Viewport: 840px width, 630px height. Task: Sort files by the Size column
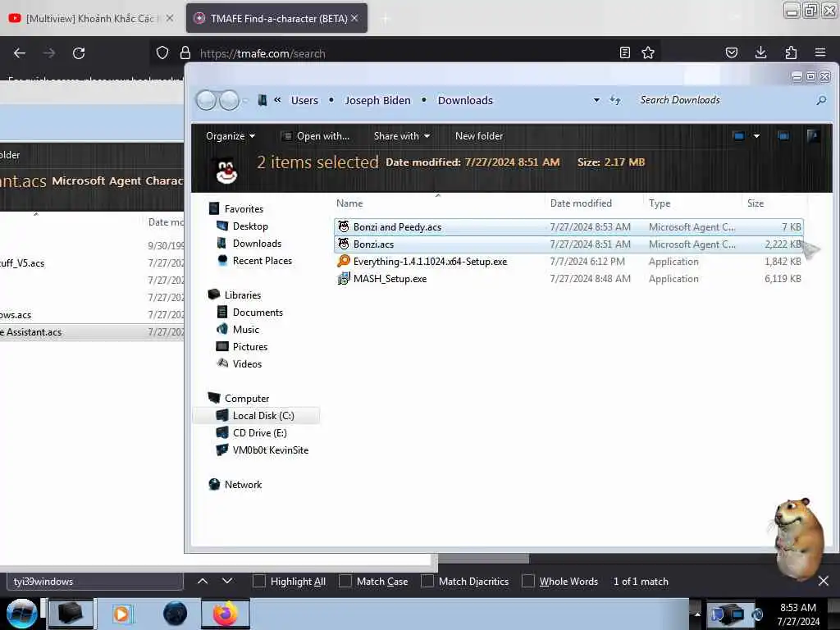pyautogui.click(x=756, y=203)
